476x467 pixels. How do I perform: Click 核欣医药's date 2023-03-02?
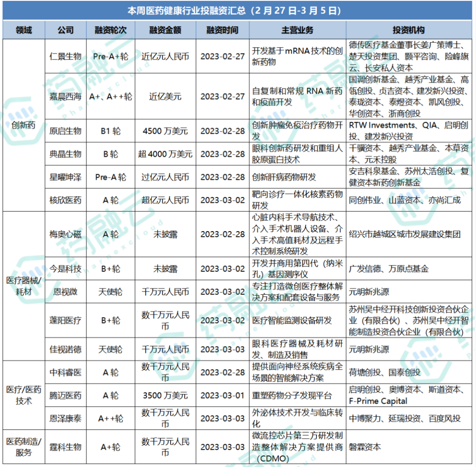(x=222, y=200)
